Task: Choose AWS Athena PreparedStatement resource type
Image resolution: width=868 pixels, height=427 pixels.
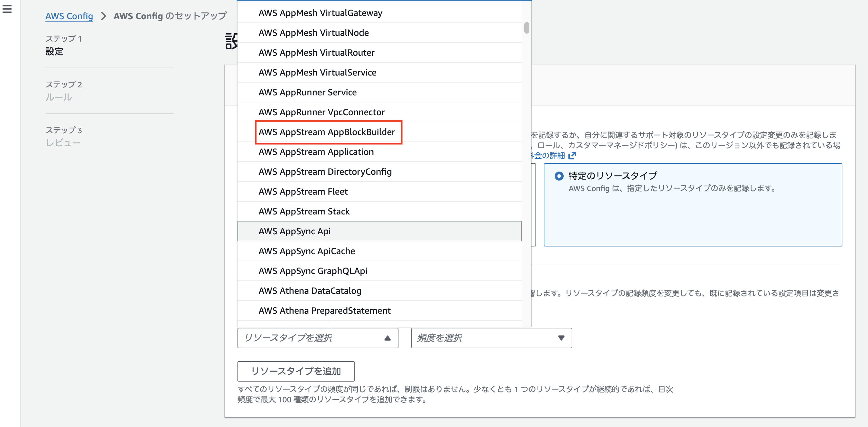Action: click(x=324, y=310)
